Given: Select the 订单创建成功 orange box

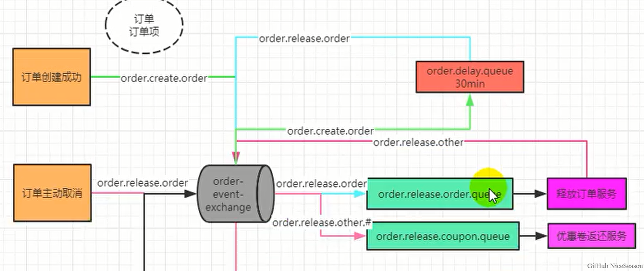Looking at the screenshot, I should coord(51,77).
